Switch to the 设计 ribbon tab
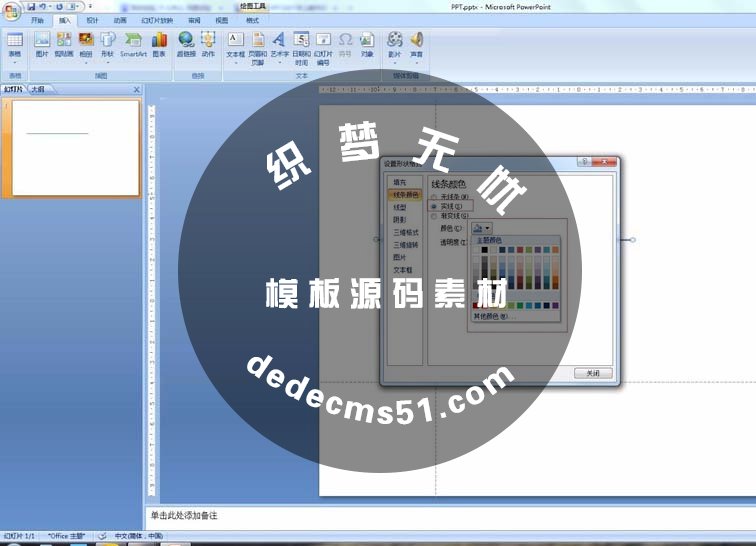 [x=92, y=20]
